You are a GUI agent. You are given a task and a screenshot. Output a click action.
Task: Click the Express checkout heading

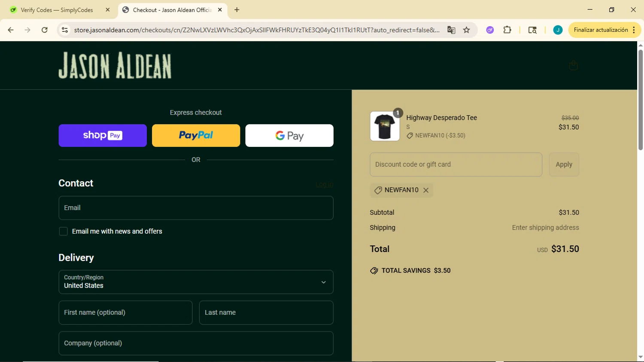click(x=196, y=113)
